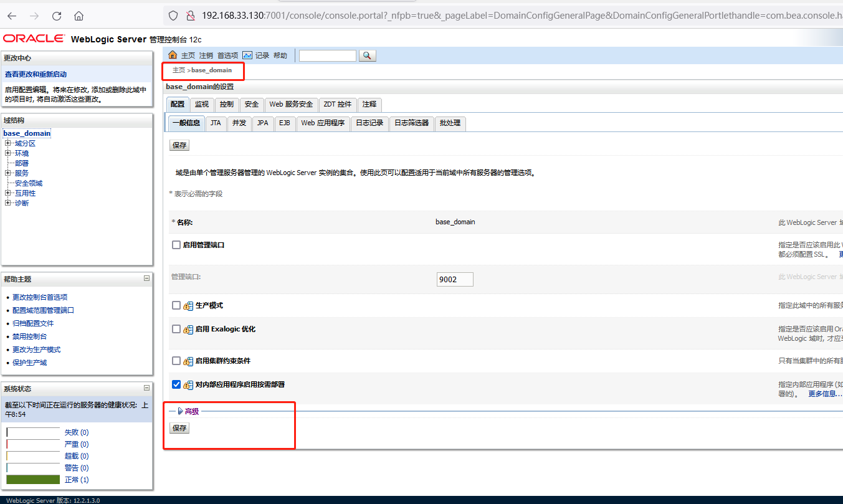Open 首选项 in the toolbar
The image size is (843, 504).
click(x=227, y=55)
